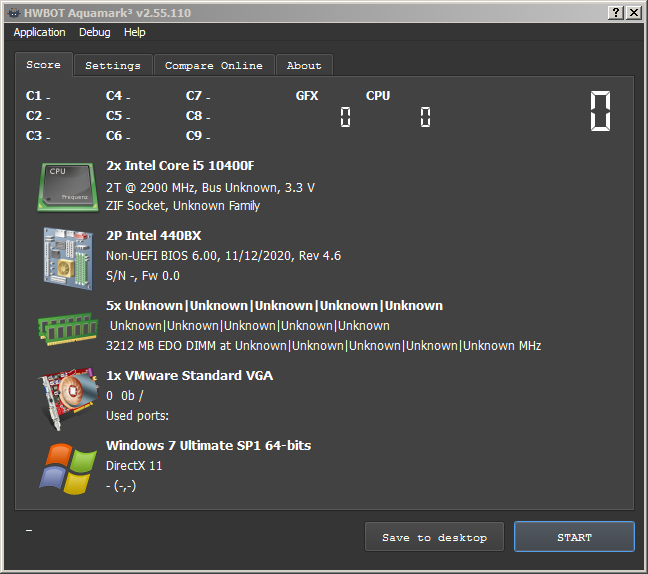The height and width of the screenshot is (574, 648).
Task: Click the green RAM memory module icon
Action: (x=68, y=329)
